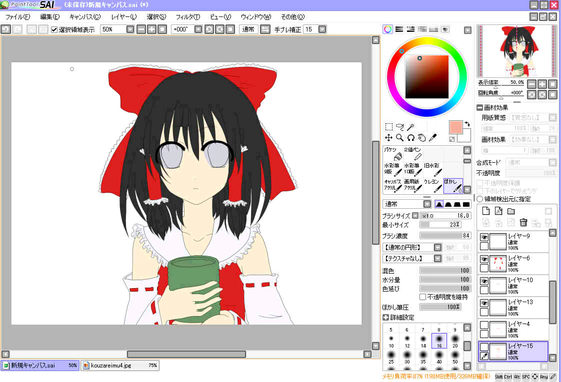The height and width of the screenshot is (382, 561).
Task: Select the zoom magnifier tool
Action: 400,138
